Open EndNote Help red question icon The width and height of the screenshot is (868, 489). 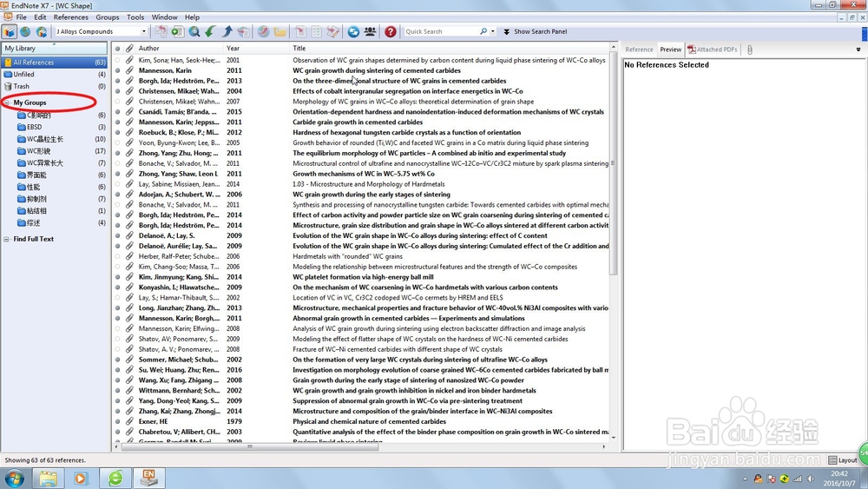(391, 31)
